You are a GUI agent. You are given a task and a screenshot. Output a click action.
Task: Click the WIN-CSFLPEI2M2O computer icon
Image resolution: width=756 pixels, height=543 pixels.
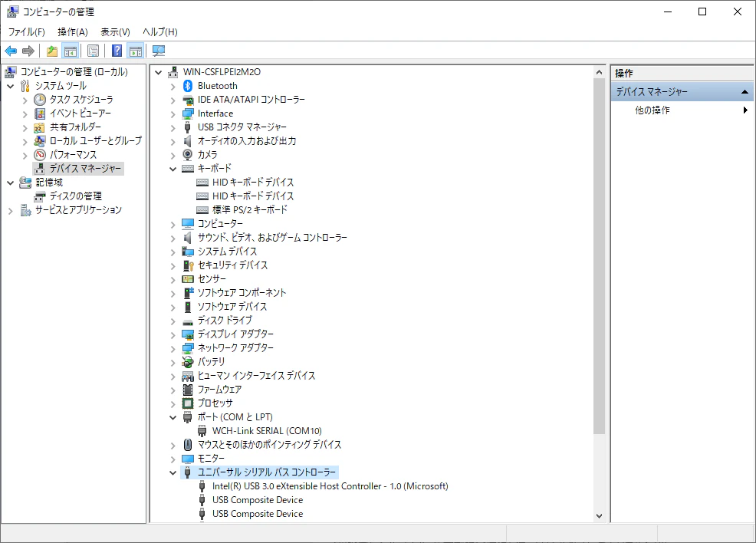click(x=173, y=72)
